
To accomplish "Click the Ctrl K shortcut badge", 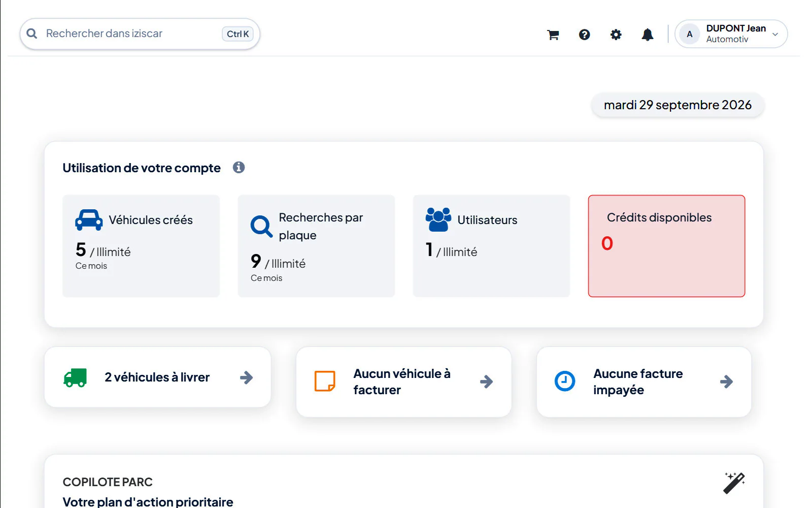I will 238,34.
